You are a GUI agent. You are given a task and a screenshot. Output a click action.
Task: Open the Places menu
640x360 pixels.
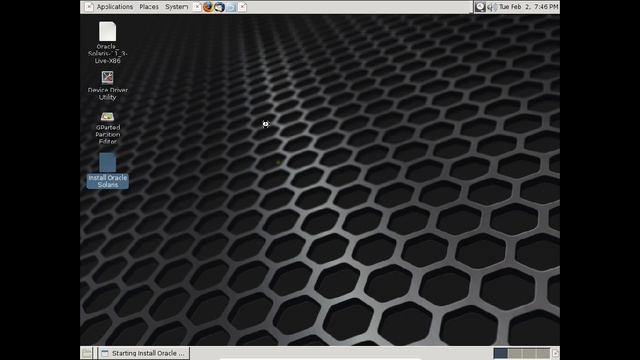click(149, 7)
